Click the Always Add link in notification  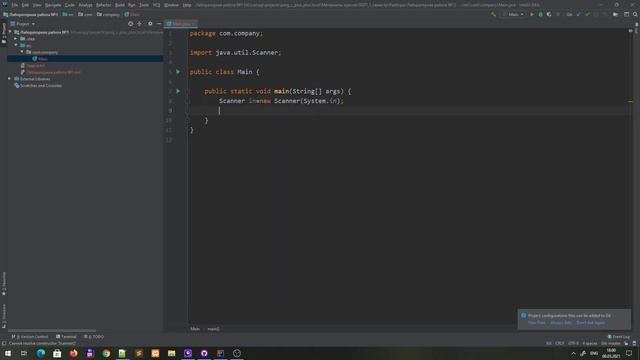click(561, 323)
